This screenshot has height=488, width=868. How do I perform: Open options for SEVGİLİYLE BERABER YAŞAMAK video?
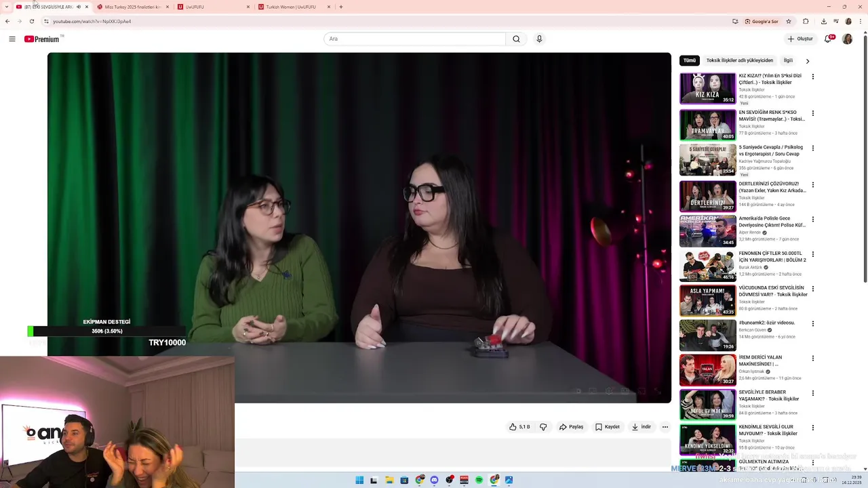812,393
